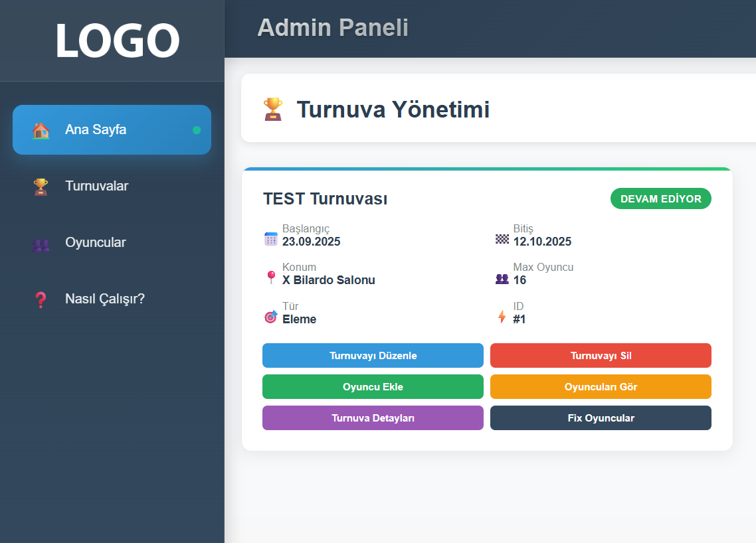Click the DEVAM EDİYOR status badge
This screenshot has width=756, height=543.
pyautogui.click(x=660, y=198)
